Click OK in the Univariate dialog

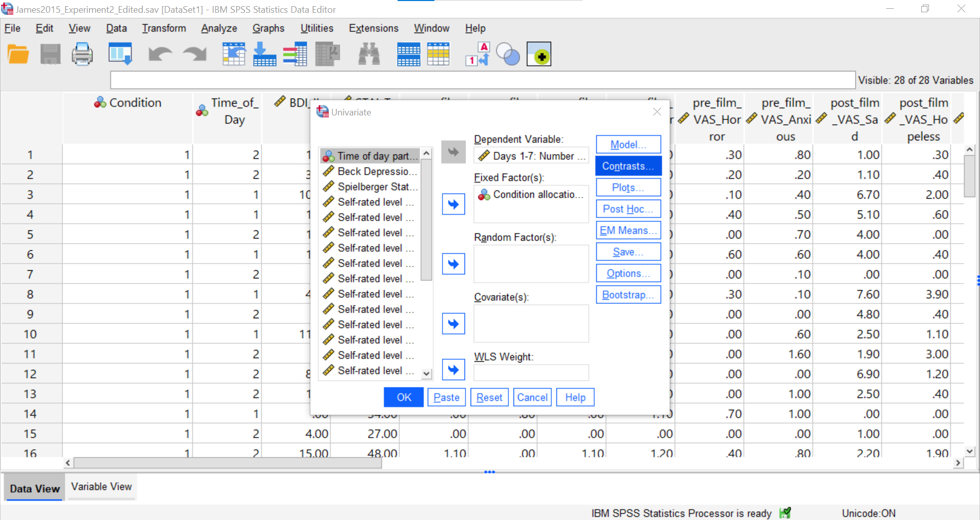tap(404, 397)
